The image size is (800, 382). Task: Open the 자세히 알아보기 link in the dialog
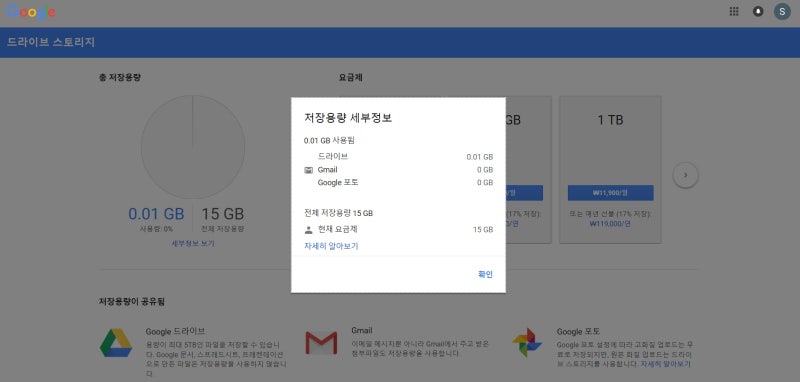pyautogui.click(x=331, y=246)
